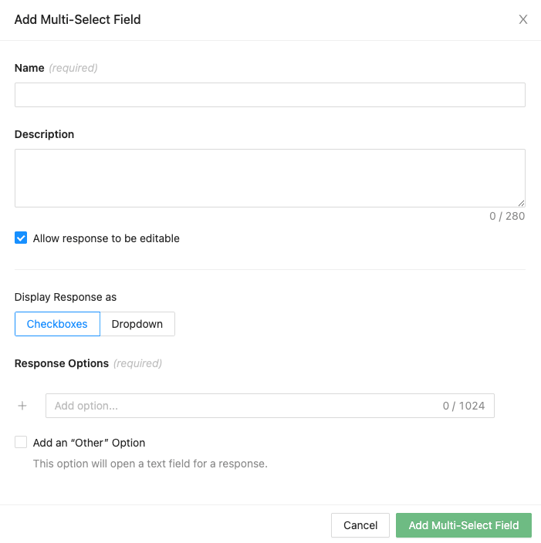Click the Add option input field
The height and width of the screenshot is (543, 541).
(x=270, y=406)
